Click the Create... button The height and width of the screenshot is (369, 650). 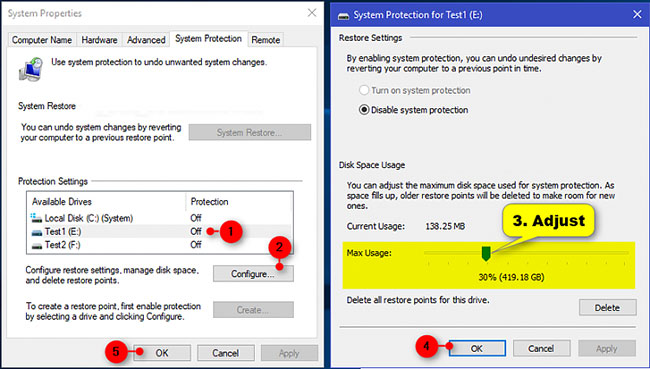(253, 310)
